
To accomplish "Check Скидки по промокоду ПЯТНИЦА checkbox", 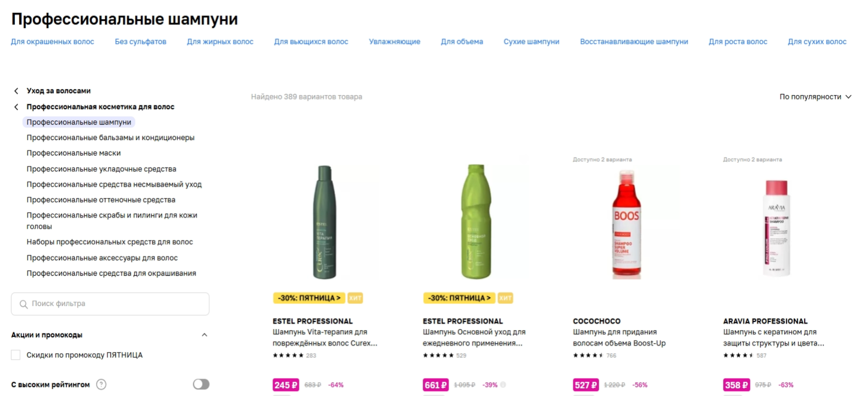I will click(16, 355).
